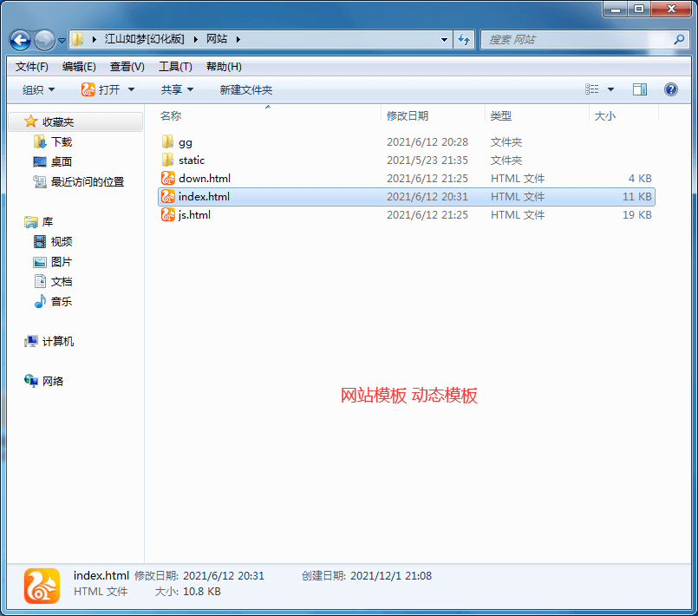Click the magnifier search icon

[x=679, y=39]
